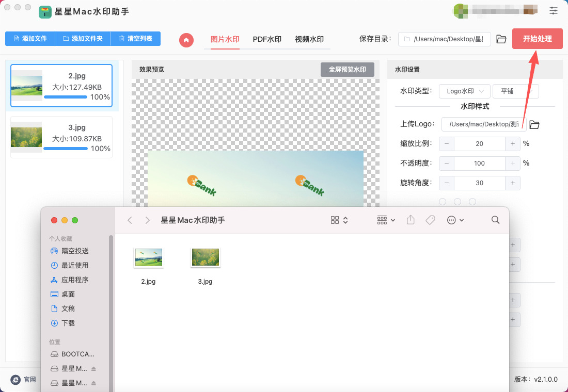The height and width of the screenshot is (392, 568).
Task: Open Finder group-by options dropdown
Action: tap(386, 220)
